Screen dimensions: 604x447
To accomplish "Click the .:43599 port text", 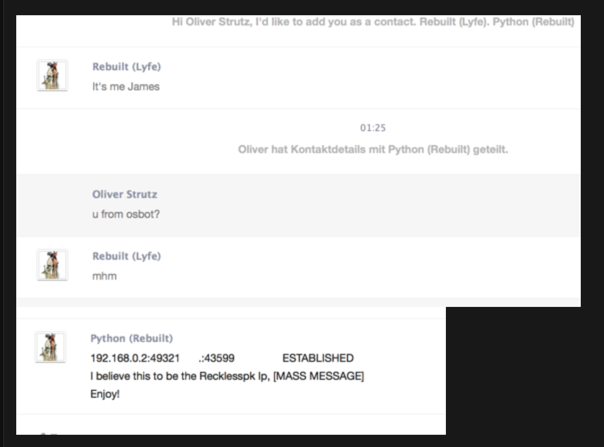I will click(x=216, y=358).
